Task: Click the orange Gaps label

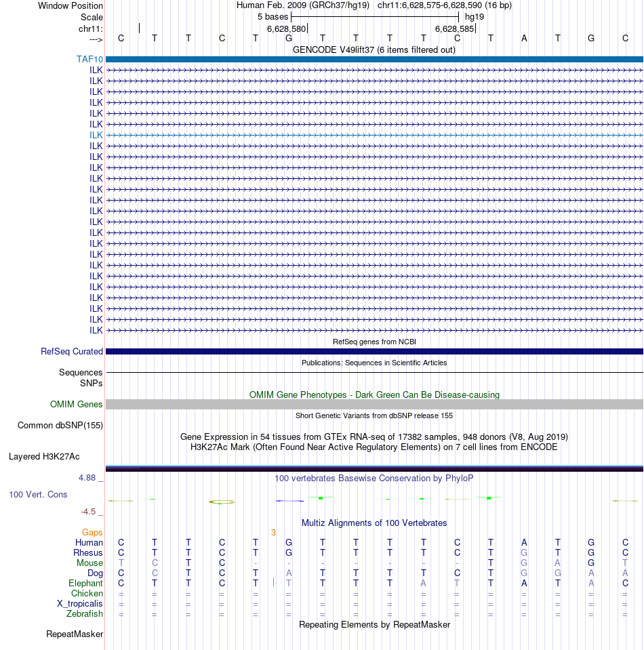Action: pyautogui.click(x=92, y=532)
